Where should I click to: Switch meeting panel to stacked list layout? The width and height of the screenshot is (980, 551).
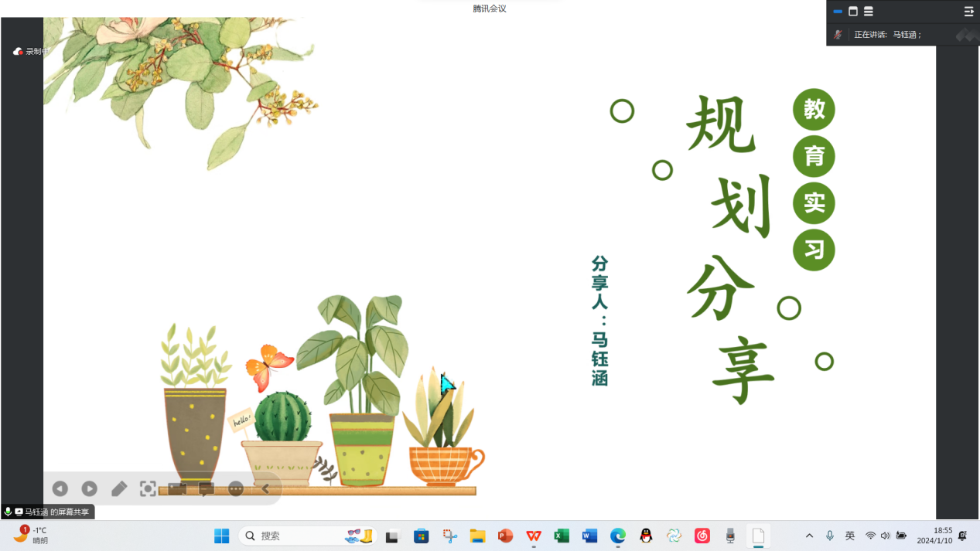point(869,12)
